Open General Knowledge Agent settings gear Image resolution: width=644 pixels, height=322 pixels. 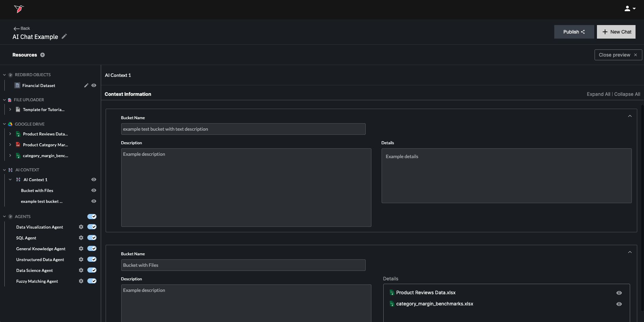pyautogui.click(x=81, y=249)
